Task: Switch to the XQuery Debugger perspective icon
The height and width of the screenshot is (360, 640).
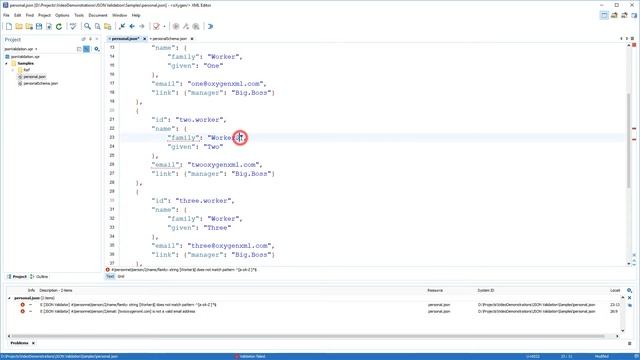Action: (624, 16)
